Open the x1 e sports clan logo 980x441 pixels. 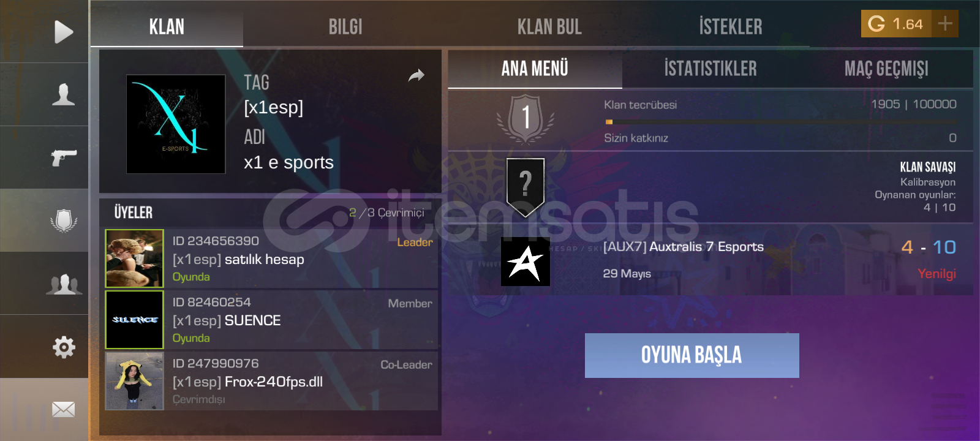(176, 124)
